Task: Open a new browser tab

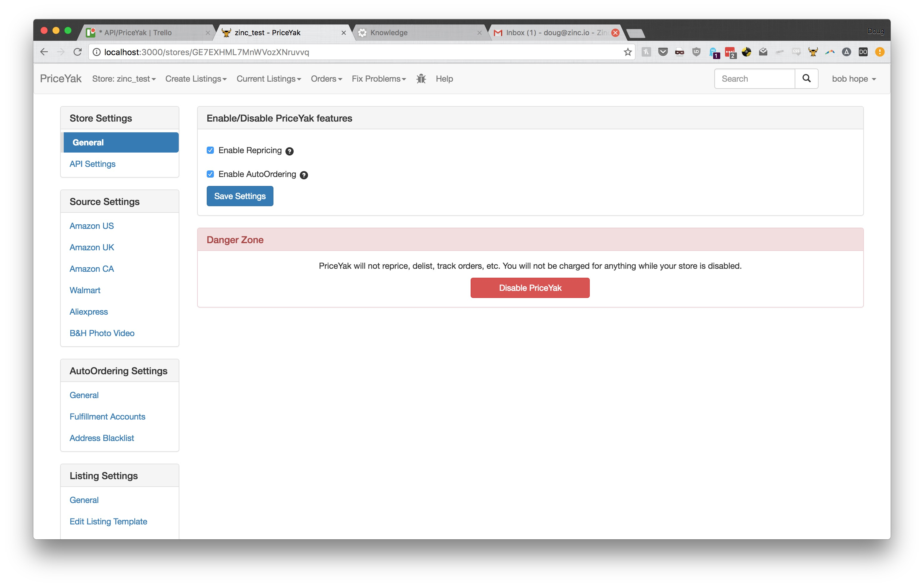Action: [636, 34]
